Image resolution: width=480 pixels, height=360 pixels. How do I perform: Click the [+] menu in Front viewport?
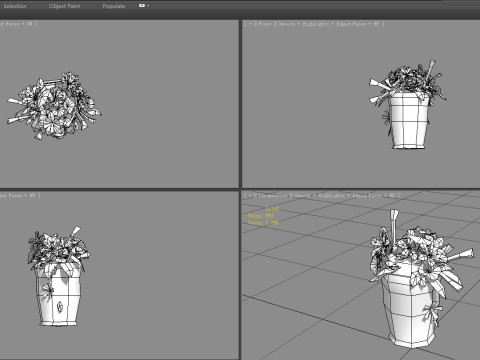pyautogui.click(x=250, y=24)
